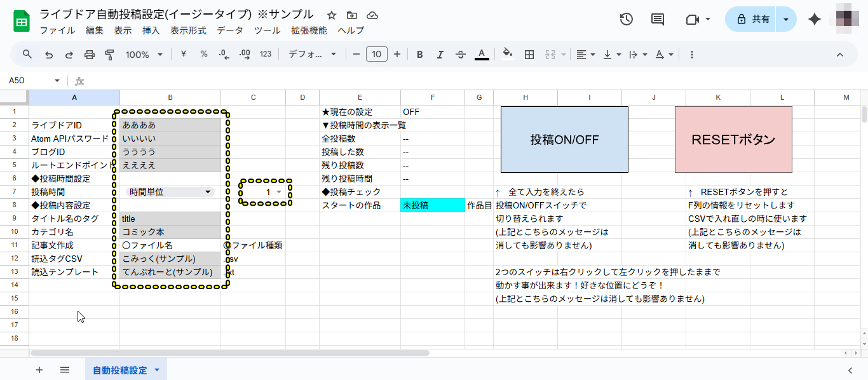Viewport: 868px width, 380px height.
Task: Apply decrease decimal places icon
Action: 223,55
